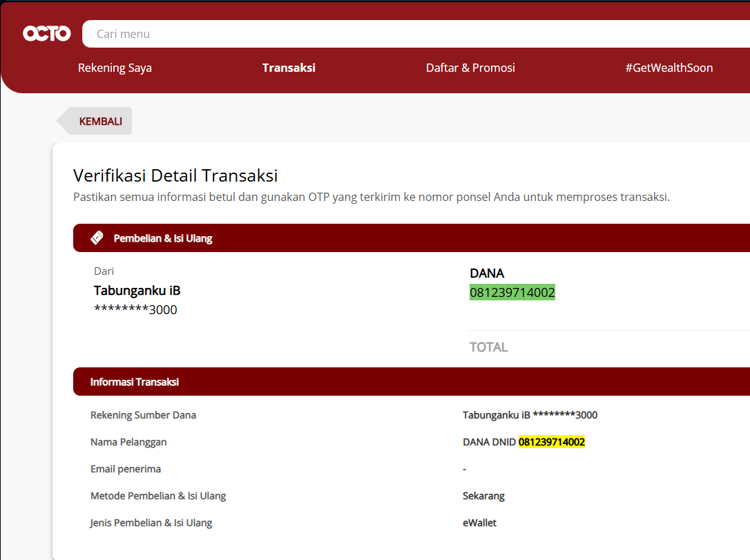Click the Rekening Sumber Dana label

coord(143,415)
